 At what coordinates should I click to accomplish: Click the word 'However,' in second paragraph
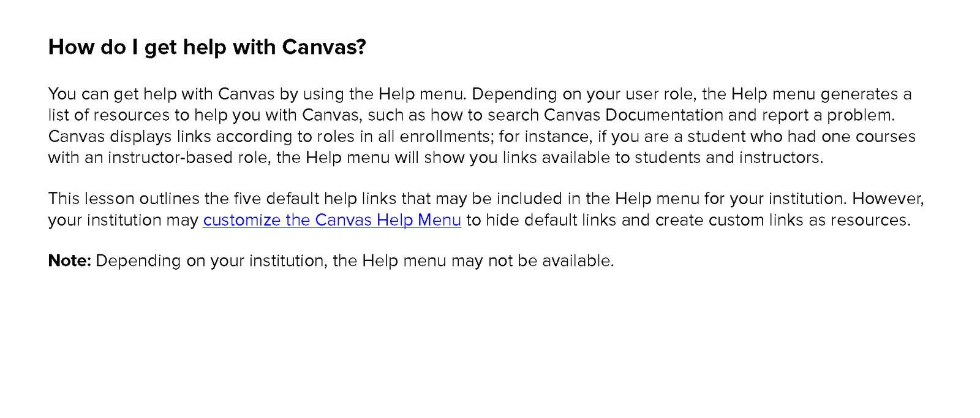[x=888, y=199]
